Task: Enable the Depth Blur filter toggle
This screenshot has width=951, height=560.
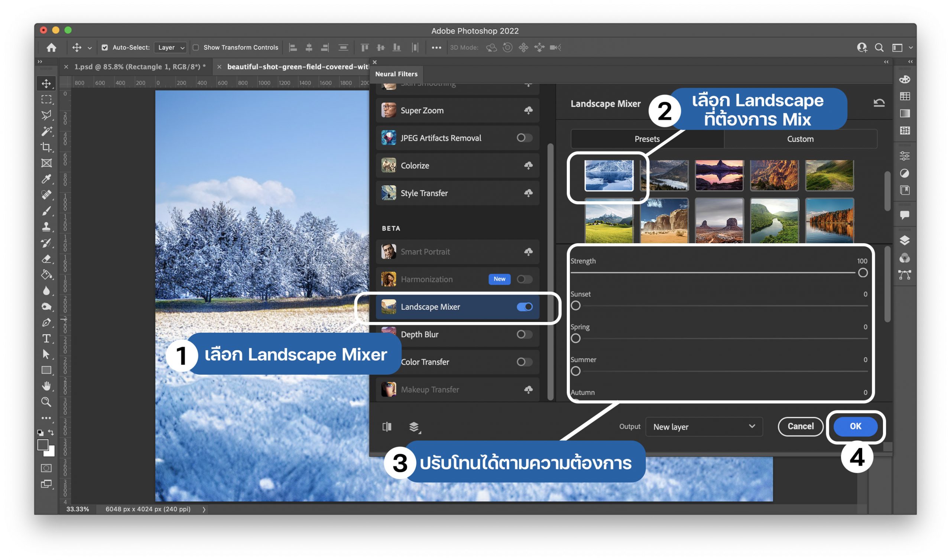Action: (524, 334)
